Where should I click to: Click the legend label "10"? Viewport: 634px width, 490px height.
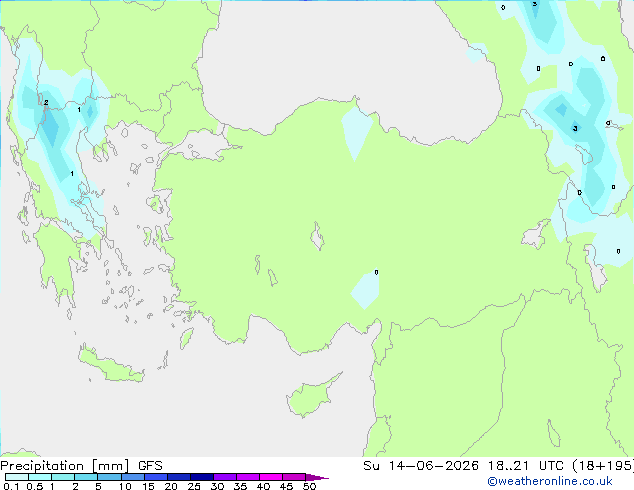tap(125, 486)
